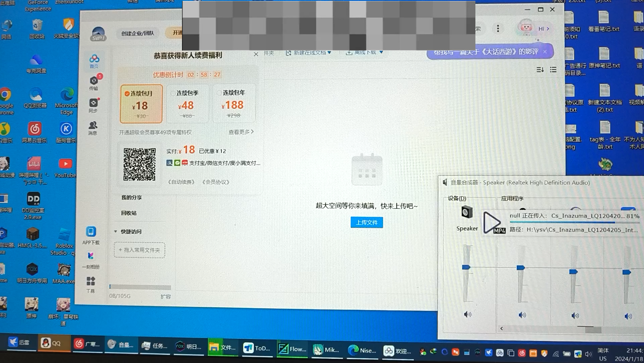Screen dimensions: 644x363
Task: Click 扩容 next to the storage bar
Action: tap(165, 296)
